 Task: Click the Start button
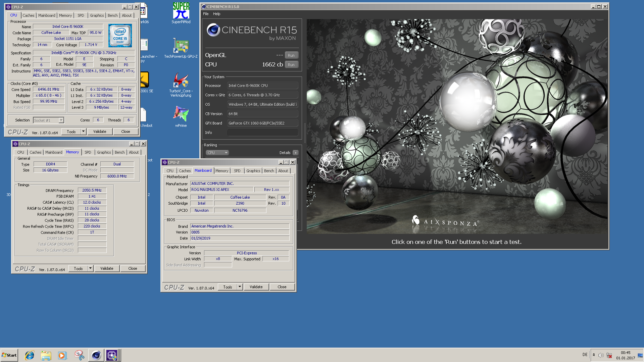[x=9, y=355]
